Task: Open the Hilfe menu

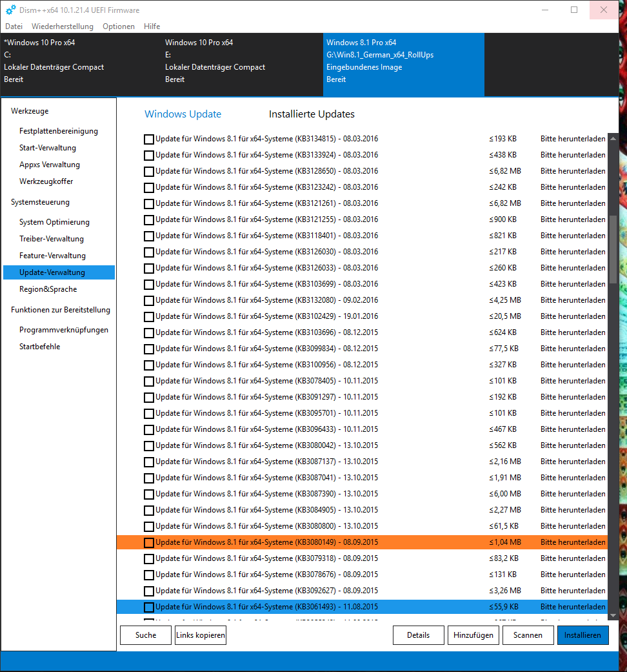Action: pyautogui.click(x=152, y=26)
